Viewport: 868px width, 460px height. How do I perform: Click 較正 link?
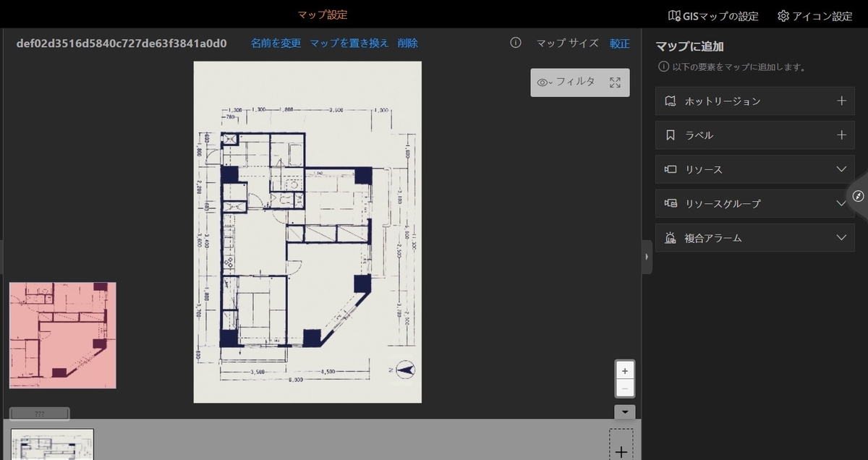[620, 43]
